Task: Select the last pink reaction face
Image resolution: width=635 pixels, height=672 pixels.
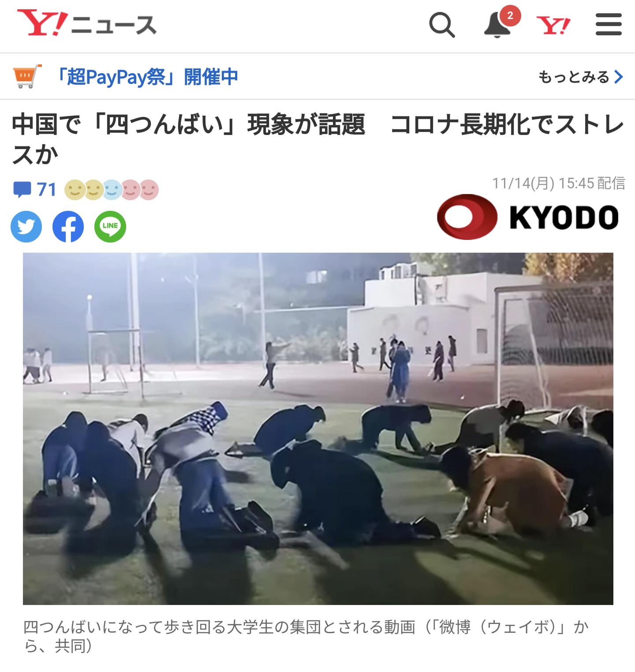Action: click(149, 190)
